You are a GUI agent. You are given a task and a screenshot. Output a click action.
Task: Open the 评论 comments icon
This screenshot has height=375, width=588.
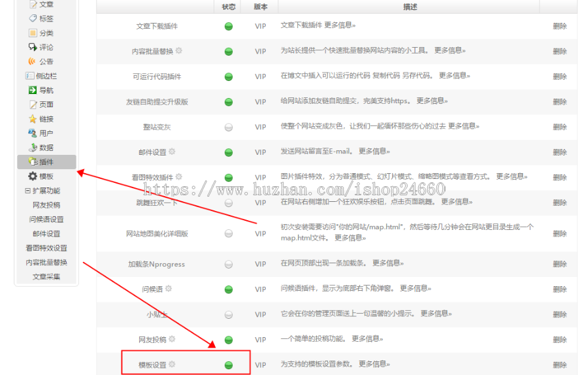(x=33, y=47)
